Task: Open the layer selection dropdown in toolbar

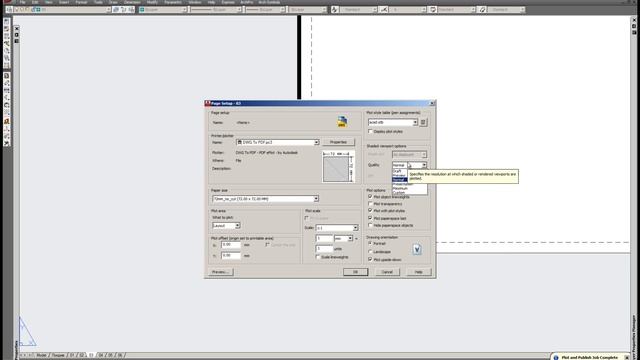Action: pos(108,9)
